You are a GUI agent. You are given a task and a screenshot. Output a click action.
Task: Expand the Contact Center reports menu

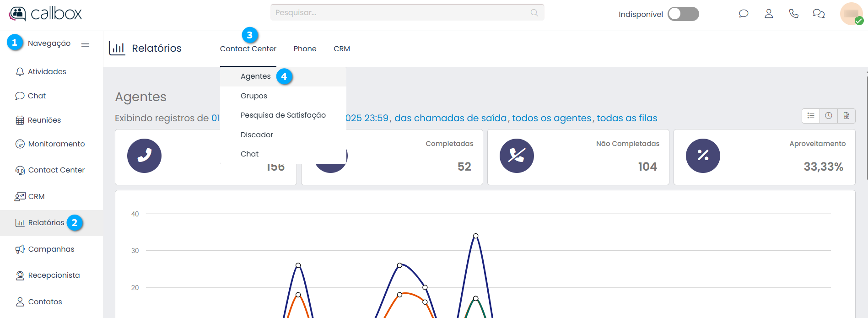(248, 49)
